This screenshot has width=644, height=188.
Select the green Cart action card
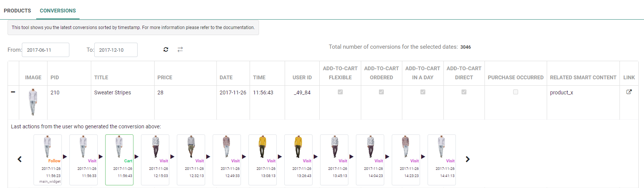coord(119,159)
